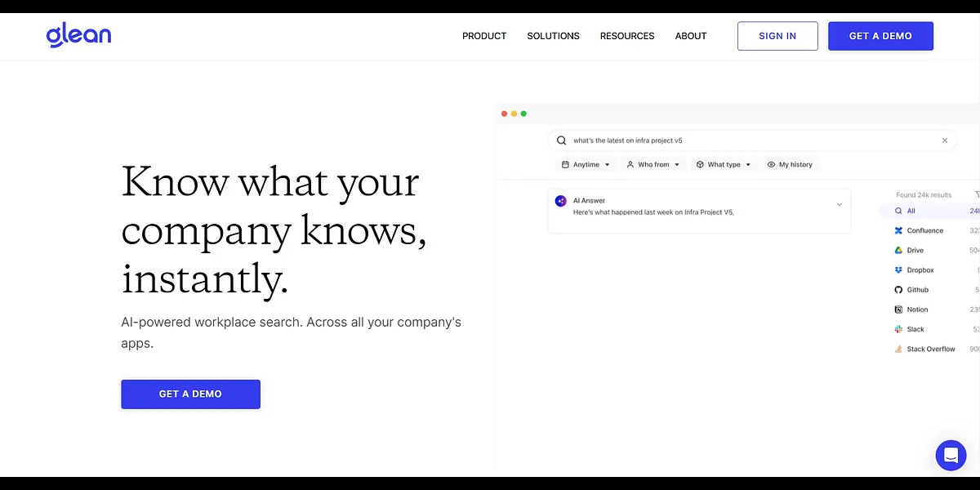Click the search query input field
980x490 pixels.
735,140
